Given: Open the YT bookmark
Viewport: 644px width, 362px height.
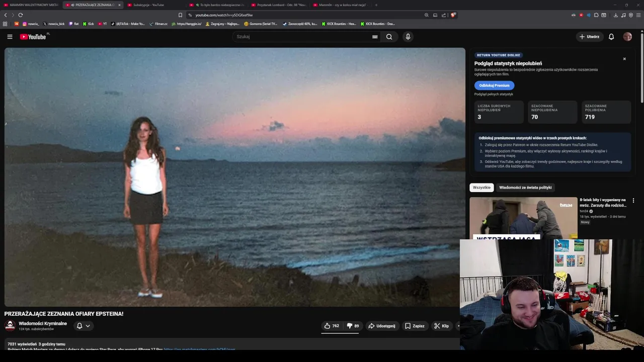Looking at the screenshot, I should pyautogui.click(x=103, y=24).
